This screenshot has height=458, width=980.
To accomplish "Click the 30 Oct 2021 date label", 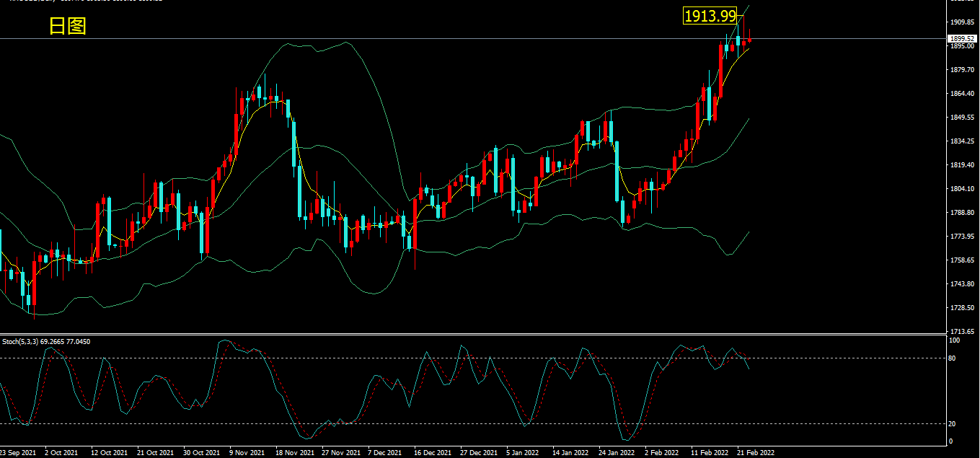I will tap(201, 453).
